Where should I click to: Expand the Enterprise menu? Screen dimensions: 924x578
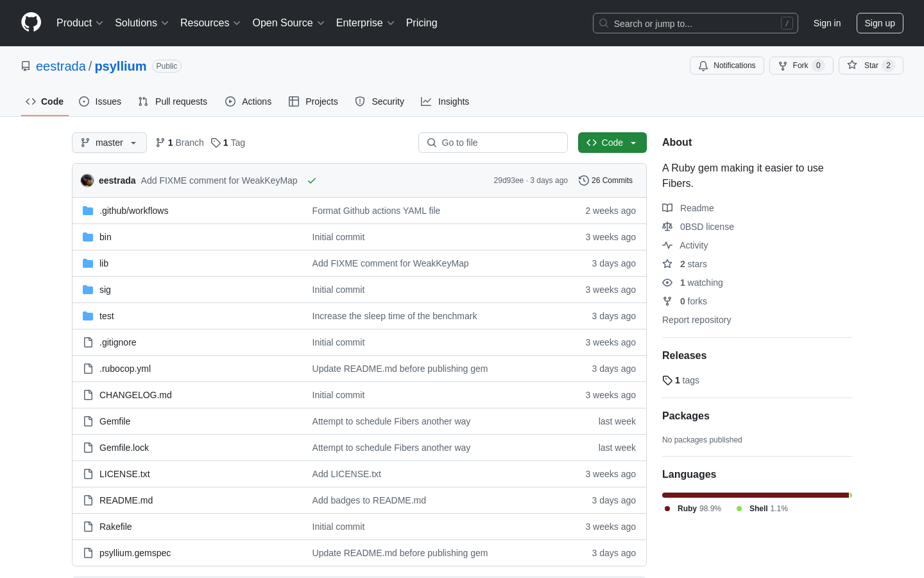pyautogui.click(x=365, y=23)
